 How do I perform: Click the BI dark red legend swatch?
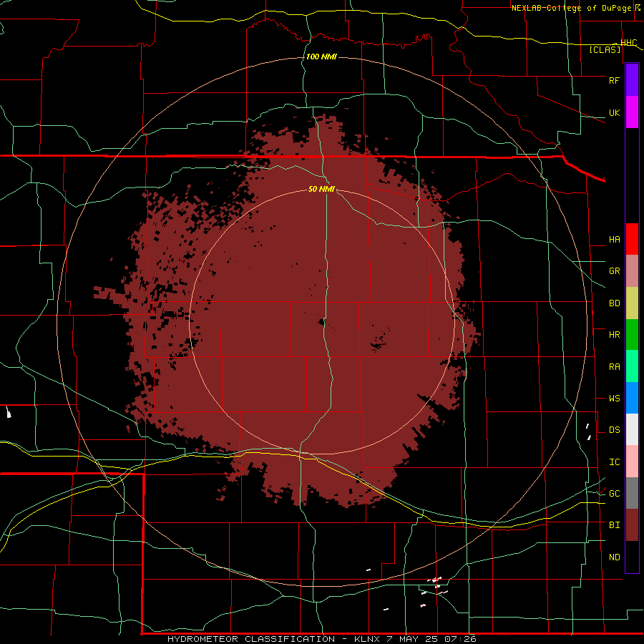pyautogui.click(x=632, y=525)
